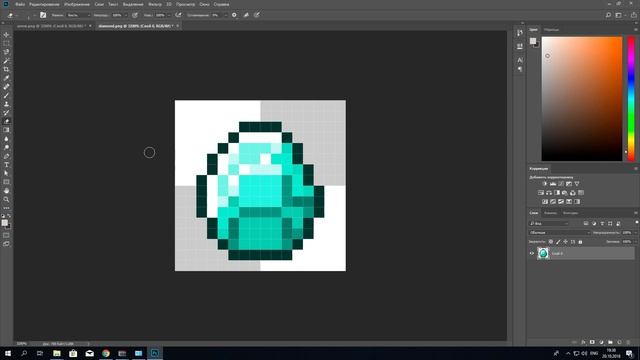Screen dimensions: 640x360
Task: Open the brush settings panel button
Action: (x=43, y=15)
